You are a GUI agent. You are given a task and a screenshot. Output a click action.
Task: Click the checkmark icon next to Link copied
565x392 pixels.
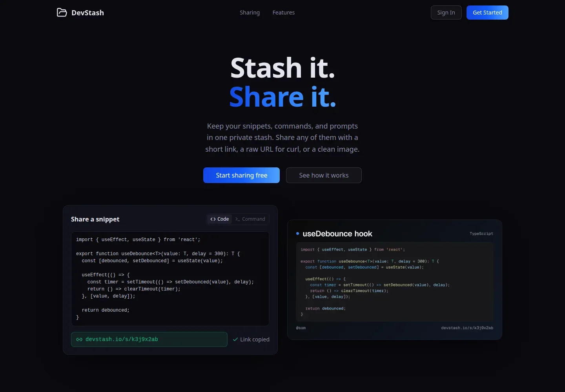point(235,339)
